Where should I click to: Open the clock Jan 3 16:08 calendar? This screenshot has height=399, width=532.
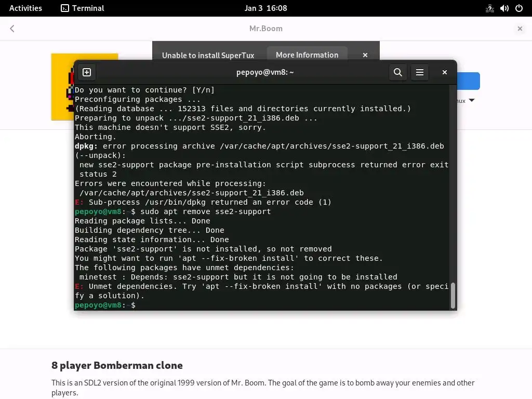click(265, 8)
